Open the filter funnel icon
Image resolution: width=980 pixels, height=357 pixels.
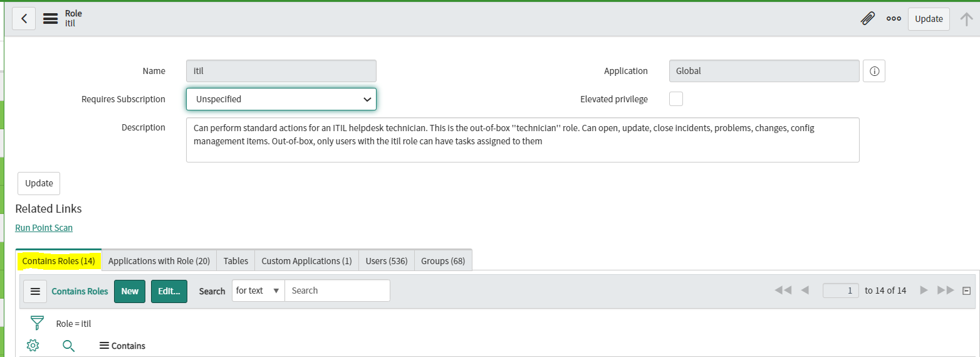tap(38, 323)
